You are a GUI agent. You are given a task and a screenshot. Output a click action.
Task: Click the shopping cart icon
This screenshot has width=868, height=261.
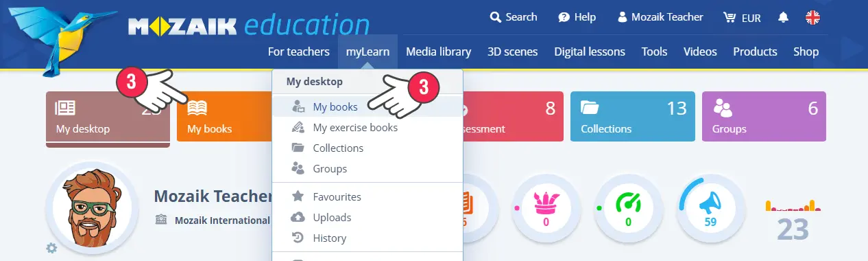730,17
